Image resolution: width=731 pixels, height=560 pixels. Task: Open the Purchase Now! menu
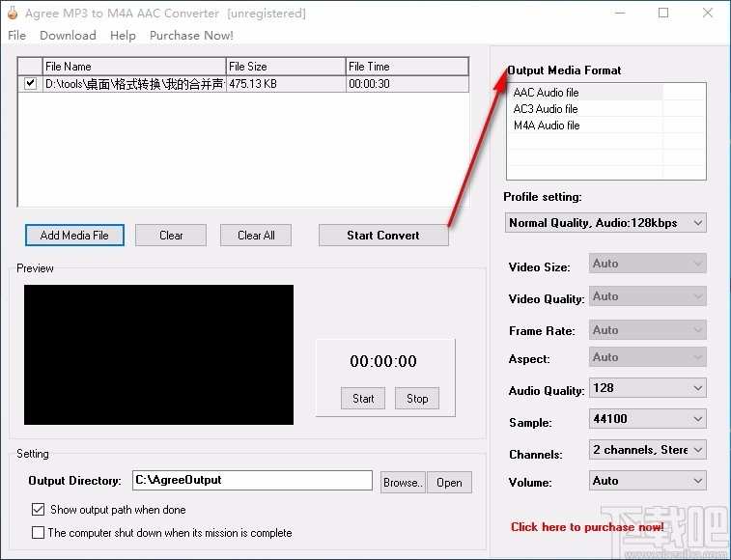(x=191, y=36)
